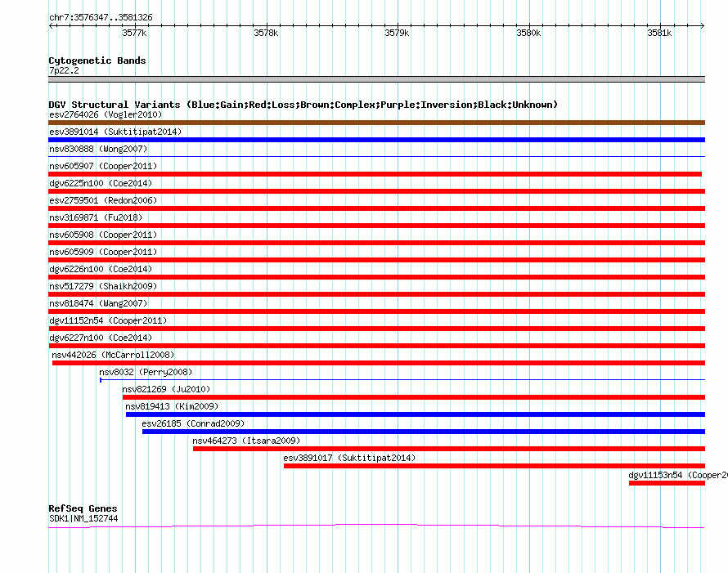This screenshot has width=728, height=573.
Task: Click the brown esv2764026 complex variant bar
Action: (376, 123)
